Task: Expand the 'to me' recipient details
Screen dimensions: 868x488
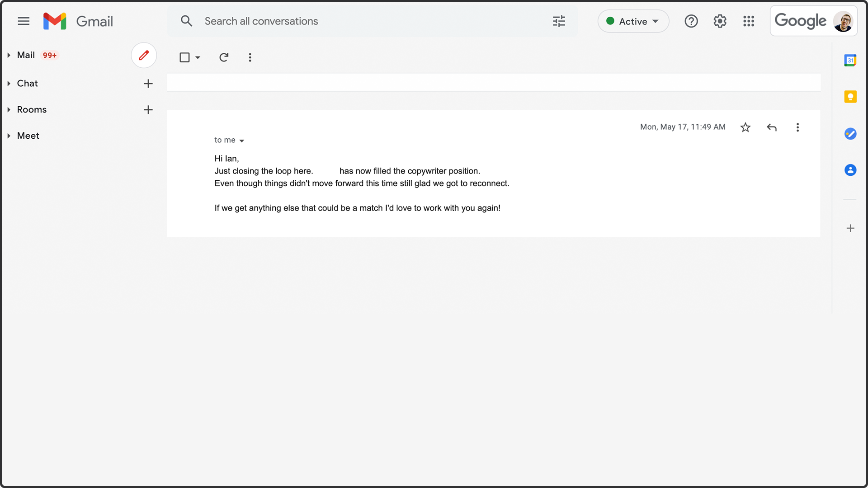Action: [x=242, y=141]
